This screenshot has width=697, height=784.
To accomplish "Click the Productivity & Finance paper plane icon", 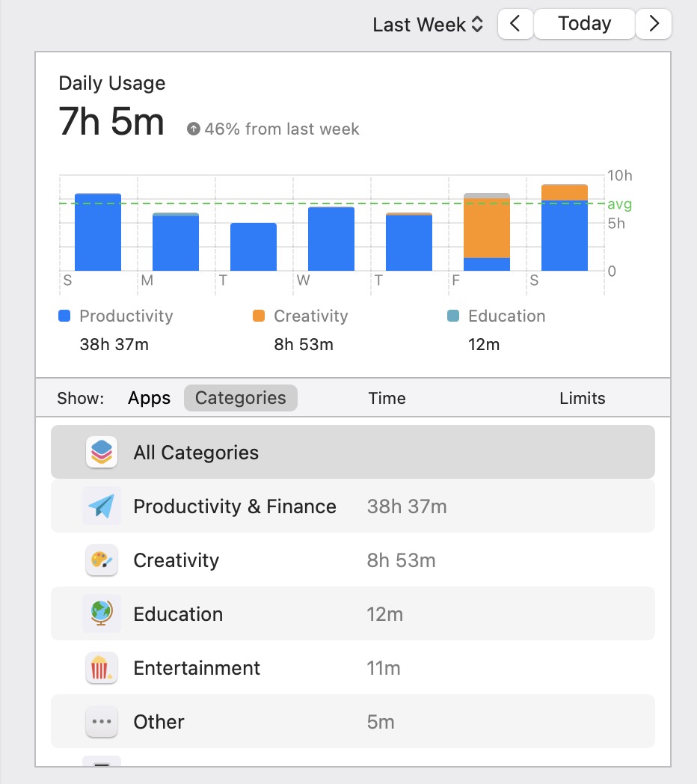I will coord(102,506).
